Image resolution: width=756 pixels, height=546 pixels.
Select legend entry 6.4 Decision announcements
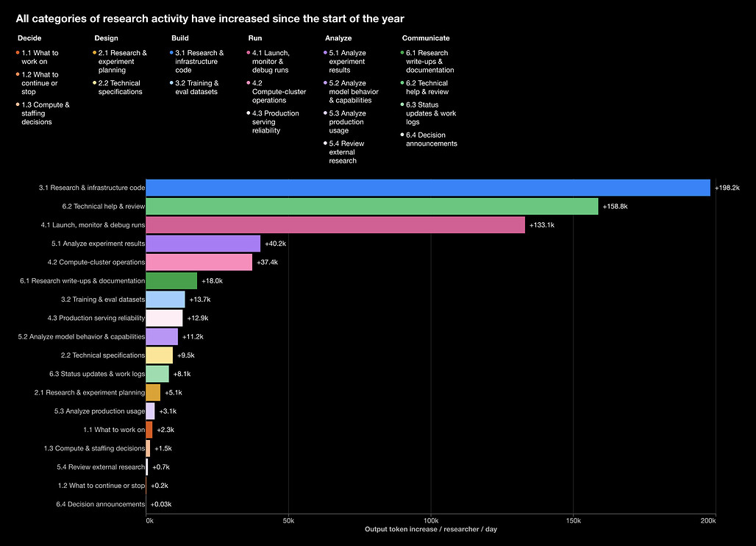point(429,139)
